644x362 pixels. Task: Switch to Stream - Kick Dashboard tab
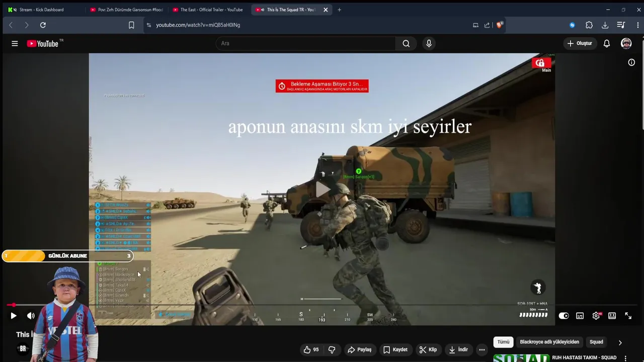(x=42, y=10)
